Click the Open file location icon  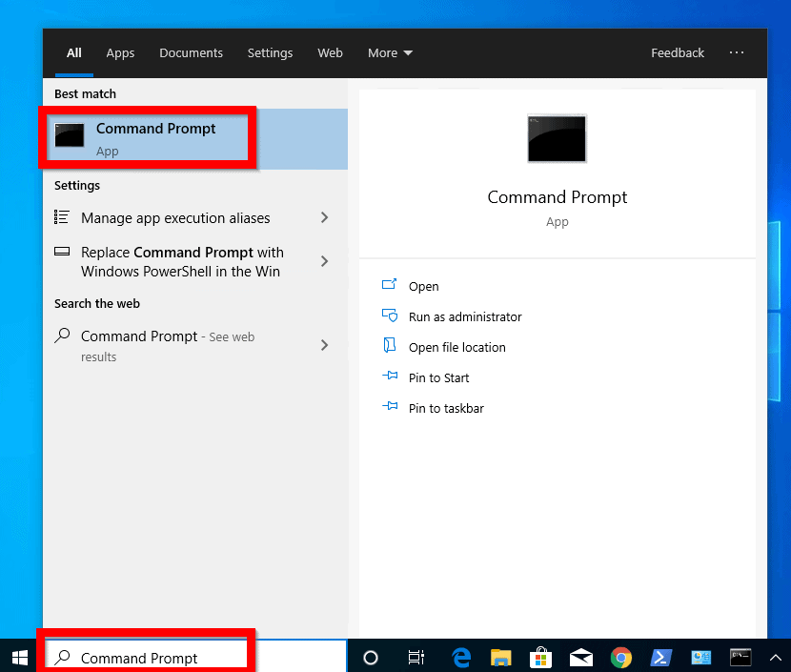(x=389, y=346)
